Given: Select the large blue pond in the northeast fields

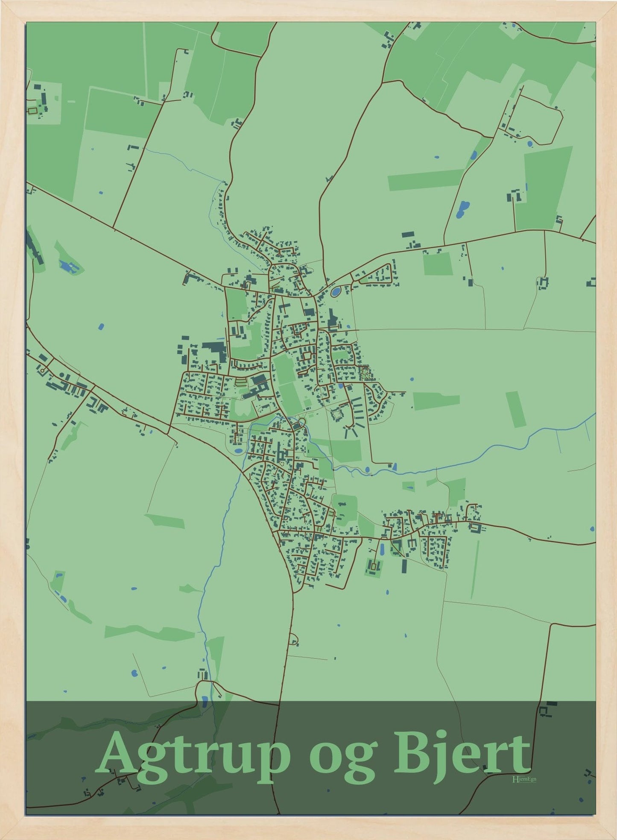Looking at the screenshot, I should (x=462, y=209).
